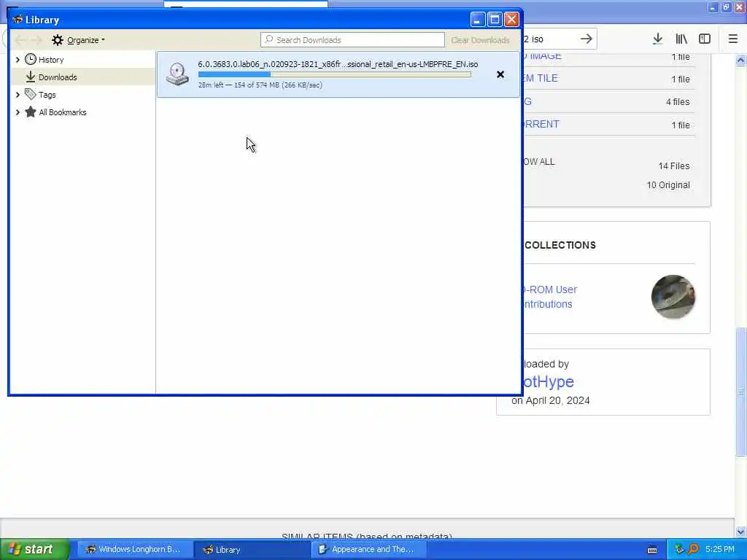Click the Go arrow in the address bar

click(587, 39)
